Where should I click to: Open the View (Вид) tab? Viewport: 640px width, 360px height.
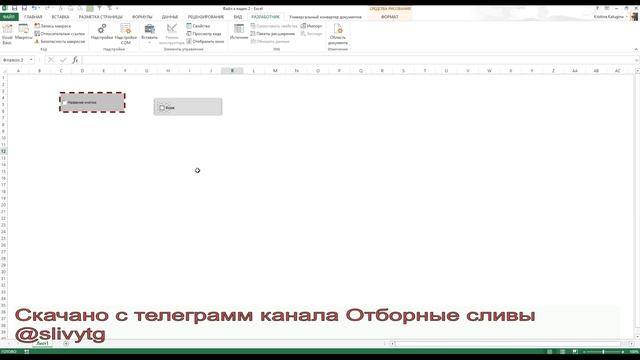[238, 17]
